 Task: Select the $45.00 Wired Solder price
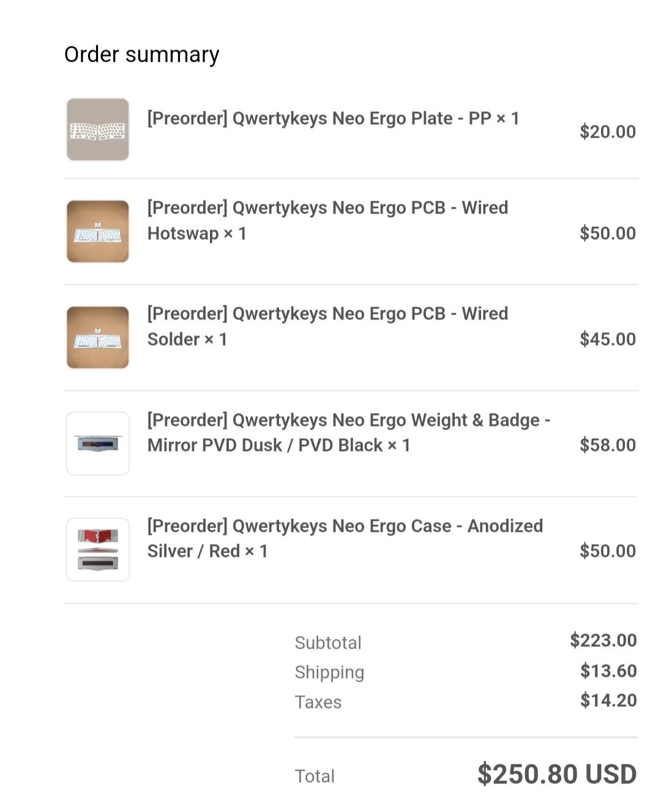click(x=607, y=339)
